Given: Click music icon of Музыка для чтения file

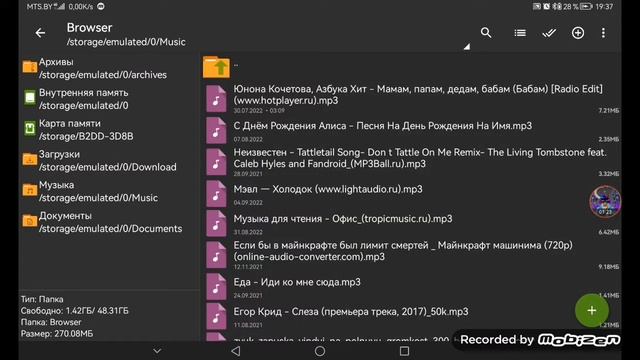Looking at the screenshot, I should click(216, 223).
